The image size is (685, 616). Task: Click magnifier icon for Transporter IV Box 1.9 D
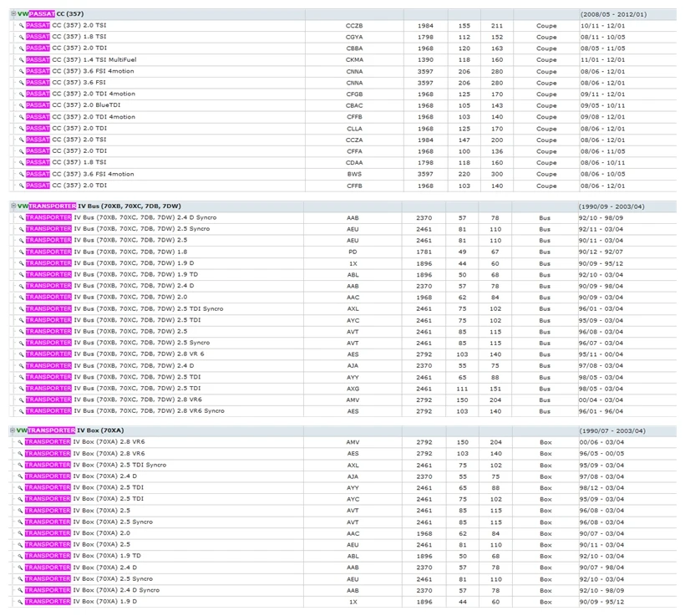[x=20, y=602]
